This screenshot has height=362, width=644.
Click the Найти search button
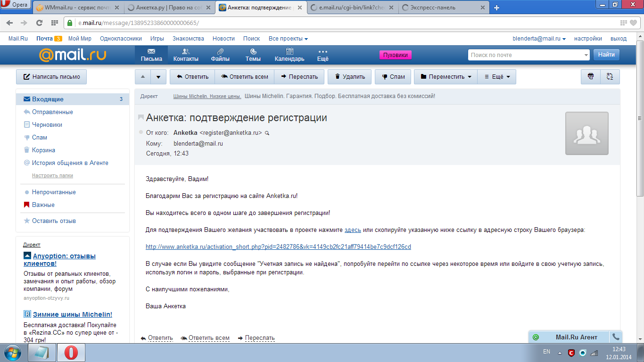point(606,55)
